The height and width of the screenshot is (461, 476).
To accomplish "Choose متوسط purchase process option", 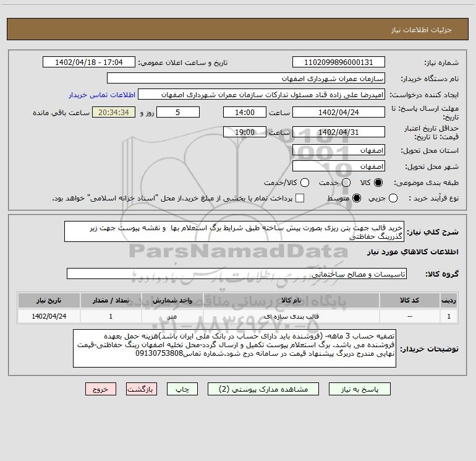I will click(x=357, y=198).
